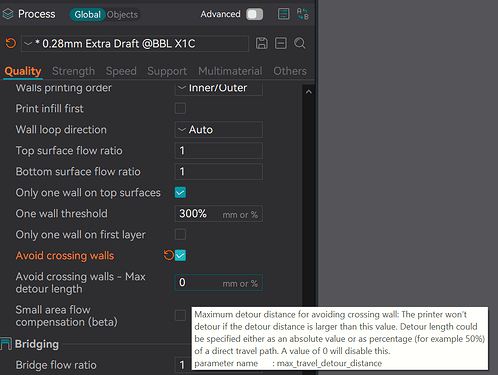Click the max_travel_detour_distance tooltip text

[x=329, y=363]
